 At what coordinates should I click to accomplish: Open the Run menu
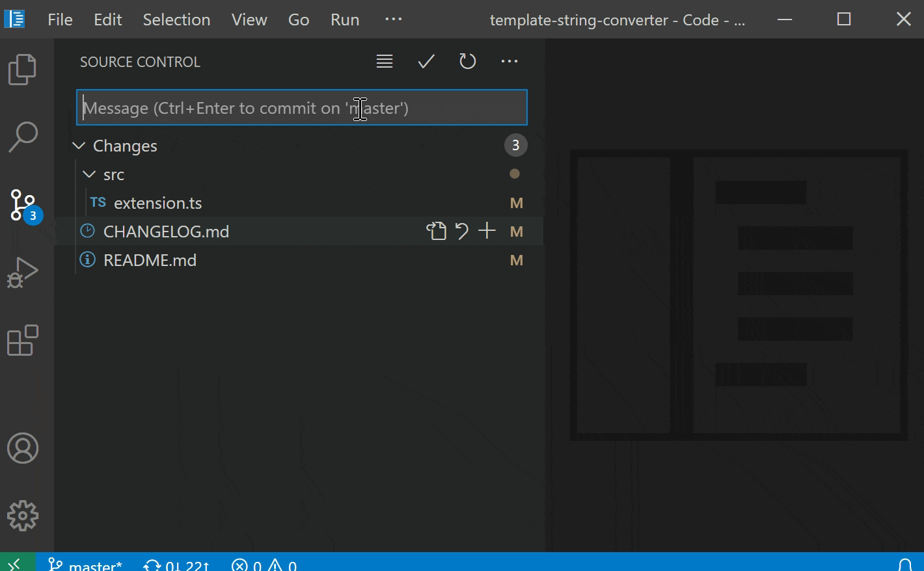344,20
